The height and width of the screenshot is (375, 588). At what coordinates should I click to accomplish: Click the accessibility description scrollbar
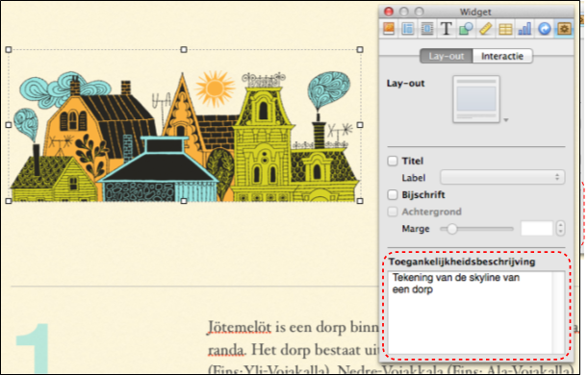tap(558, 312)
